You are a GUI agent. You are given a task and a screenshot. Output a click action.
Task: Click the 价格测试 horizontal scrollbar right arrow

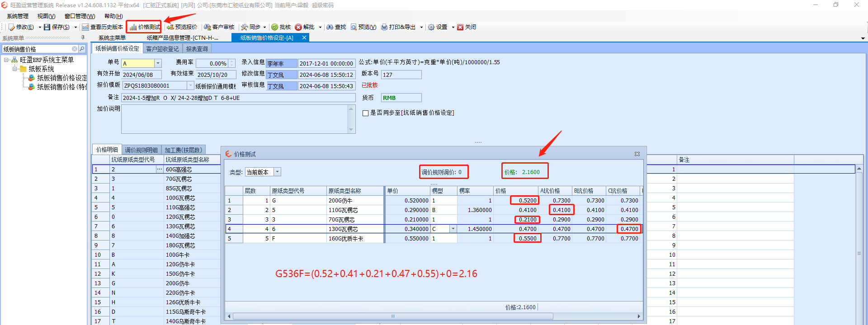(639, 316)
